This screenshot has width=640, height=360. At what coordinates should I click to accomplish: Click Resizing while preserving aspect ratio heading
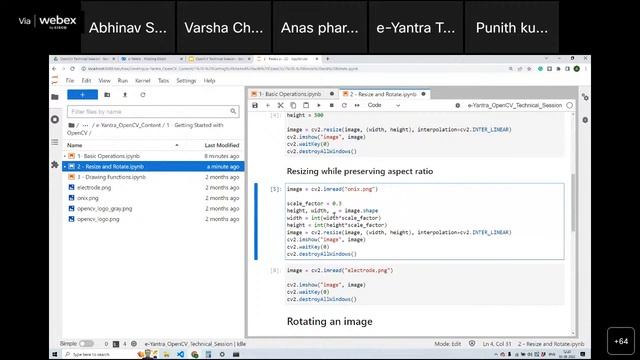pos(360,171)
